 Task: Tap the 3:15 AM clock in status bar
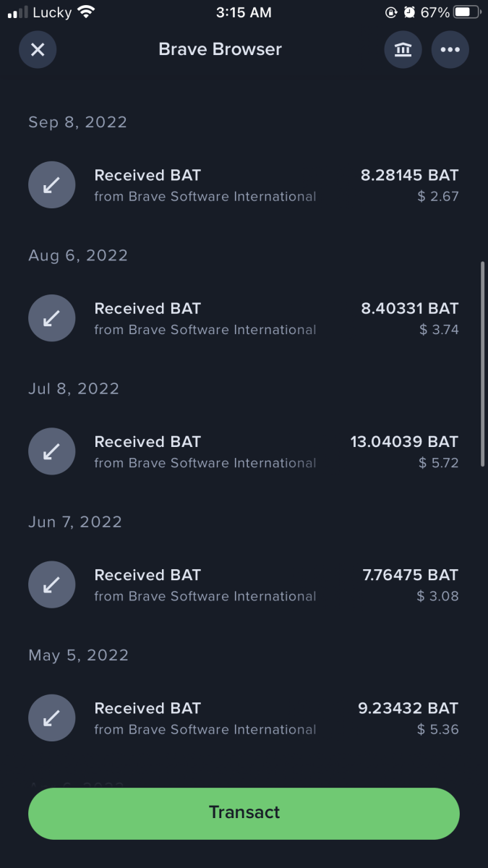coord(244,12)
